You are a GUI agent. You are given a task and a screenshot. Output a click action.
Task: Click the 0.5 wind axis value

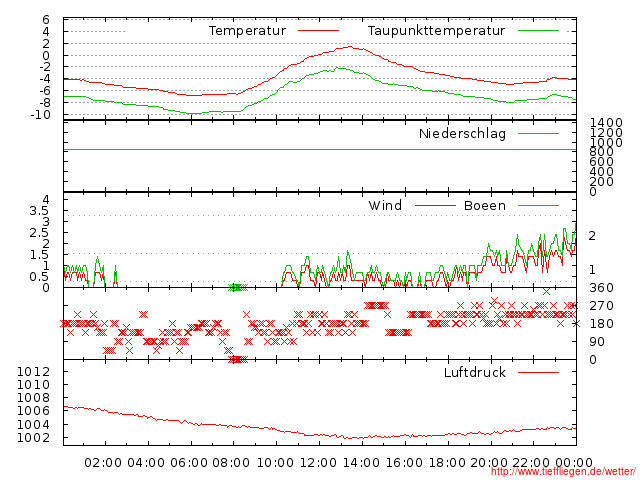39,277
